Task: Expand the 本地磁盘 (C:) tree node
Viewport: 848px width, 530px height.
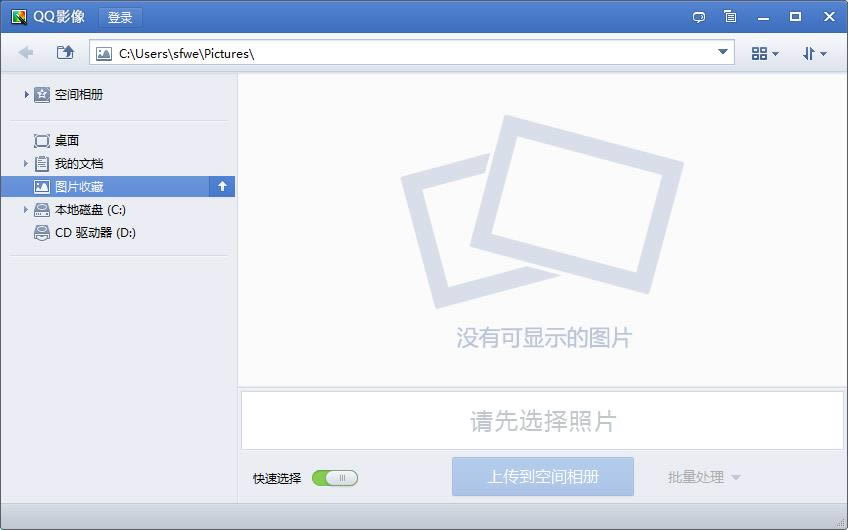Action: [25, 209]
